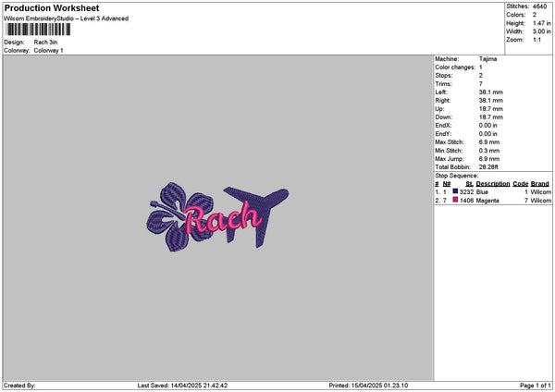Click the Machine value 'Tajima'

(487, 59)
